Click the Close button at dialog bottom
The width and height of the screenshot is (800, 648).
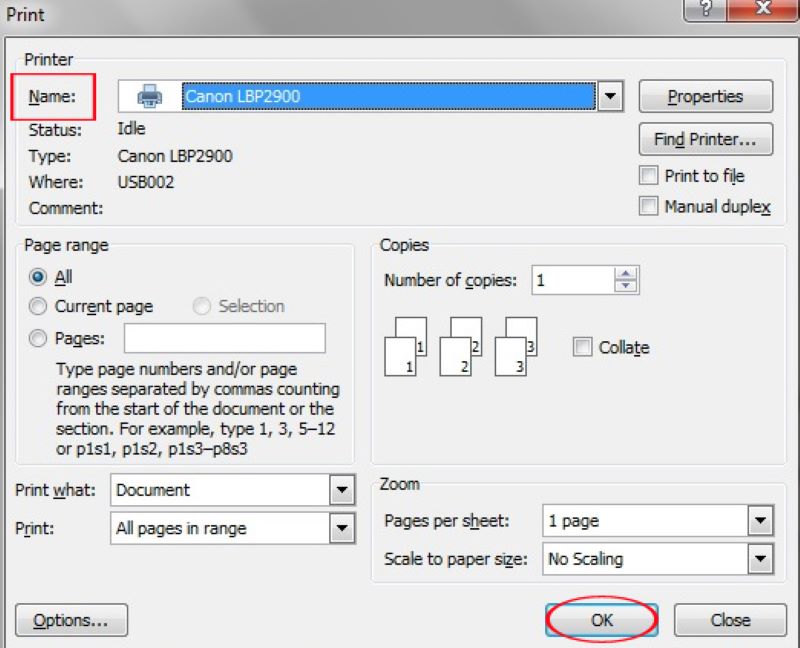tap(731, 620)
